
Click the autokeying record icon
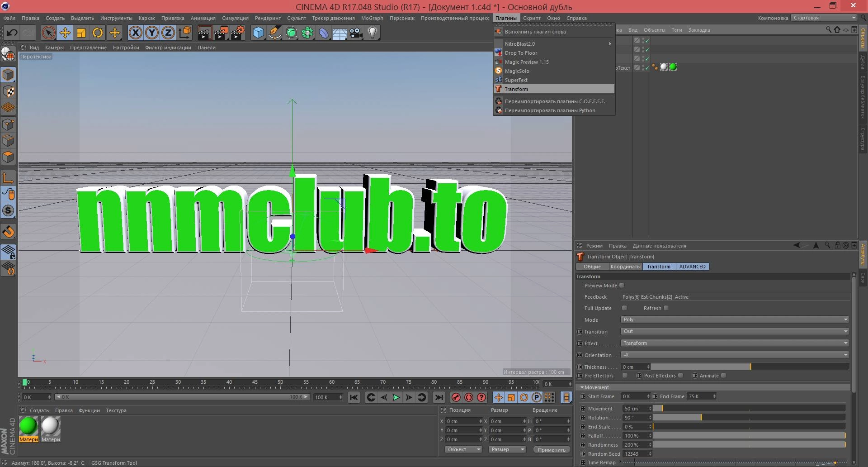[469, 397]
